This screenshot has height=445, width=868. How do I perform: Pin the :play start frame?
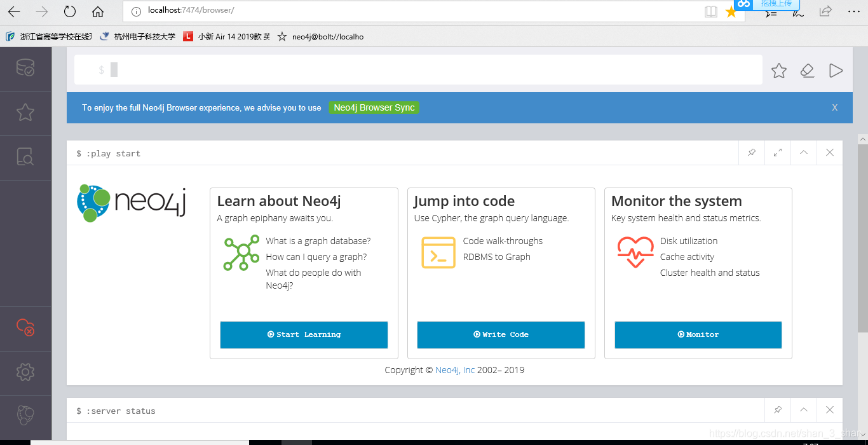tap(752, 153)
